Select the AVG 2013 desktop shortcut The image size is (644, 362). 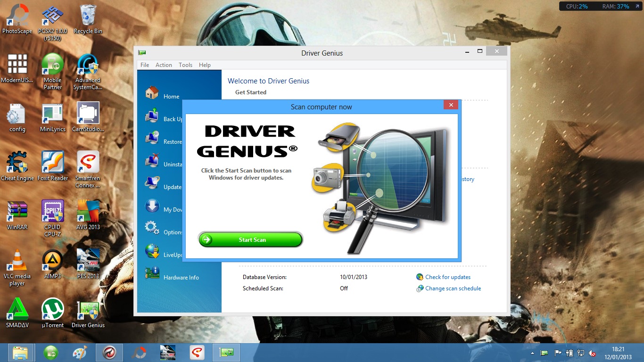point(88,215)
